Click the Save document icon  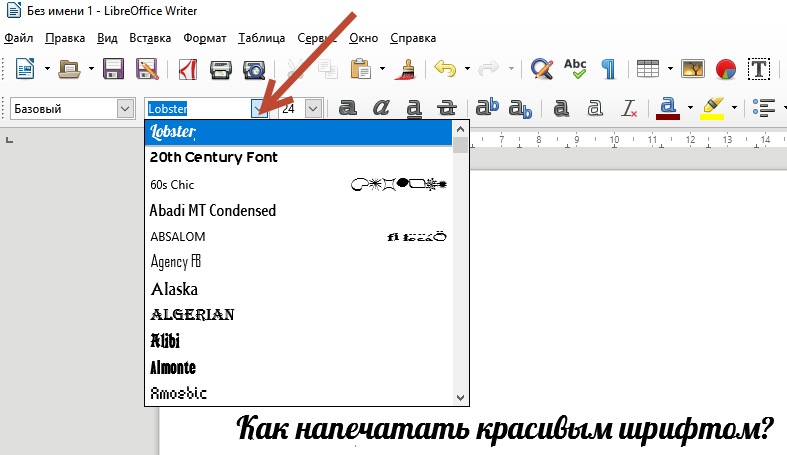[x=114, y=69]
